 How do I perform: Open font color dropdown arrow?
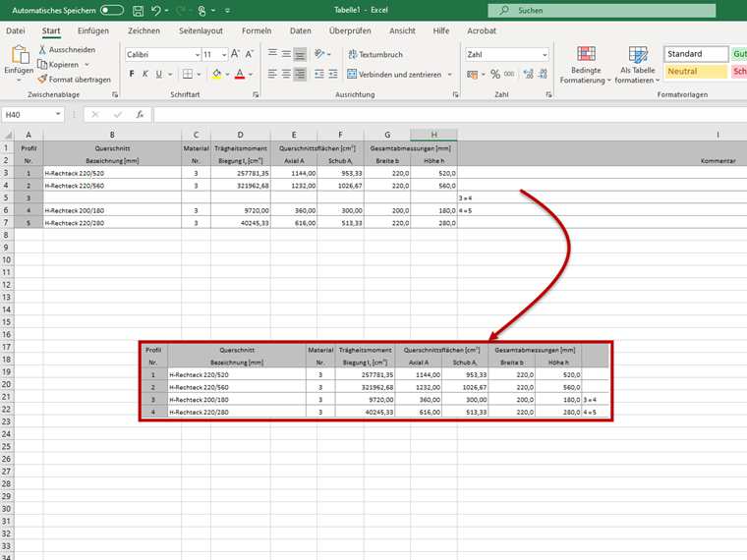tap(251, 75)
